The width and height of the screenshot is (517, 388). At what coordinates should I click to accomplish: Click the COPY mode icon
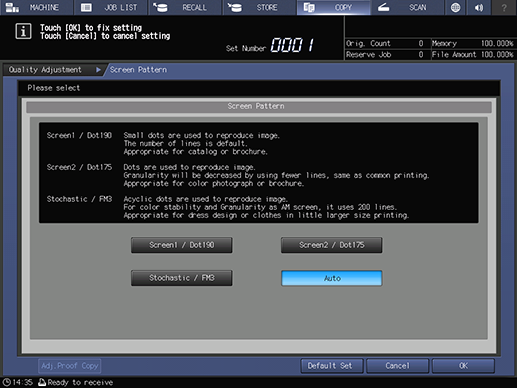tap(309, 7)
